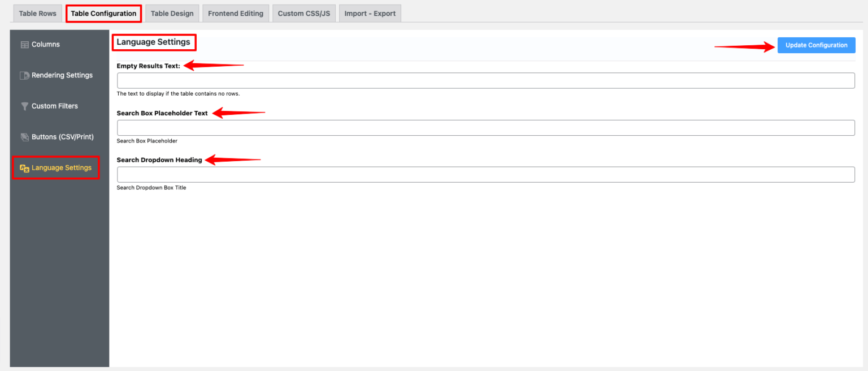Switch to the Table Rows tab
Image resolution: width=868 pixels, height=371 pixels.
click(37, 12)
